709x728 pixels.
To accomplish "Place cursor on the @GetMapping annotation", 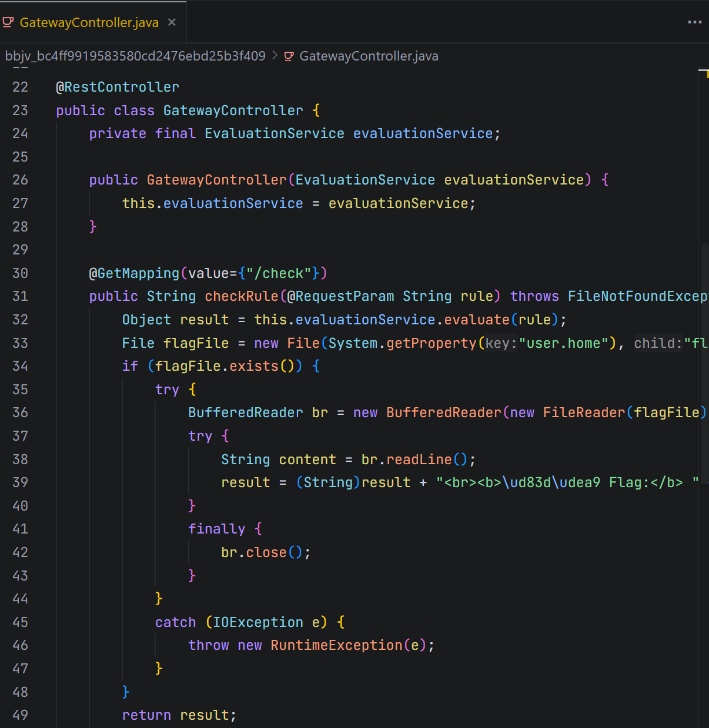I will click(x=133, y=273).
